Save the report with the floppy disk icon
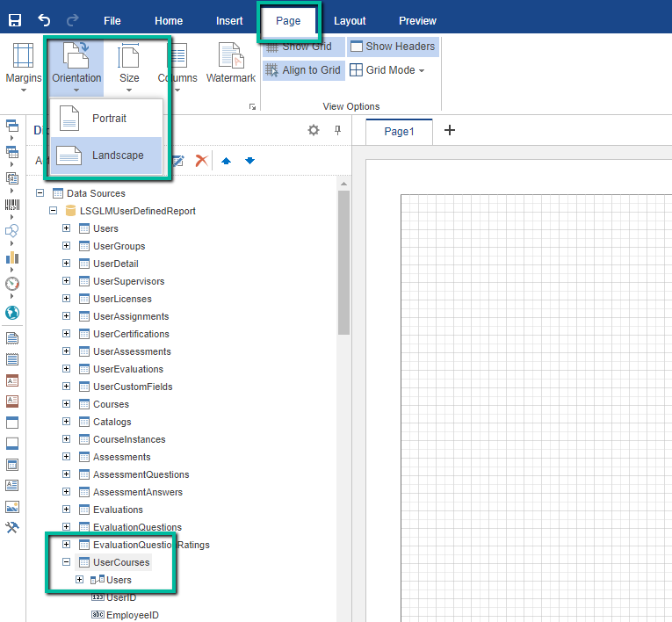672x622 pixels. tap(15, 20)
